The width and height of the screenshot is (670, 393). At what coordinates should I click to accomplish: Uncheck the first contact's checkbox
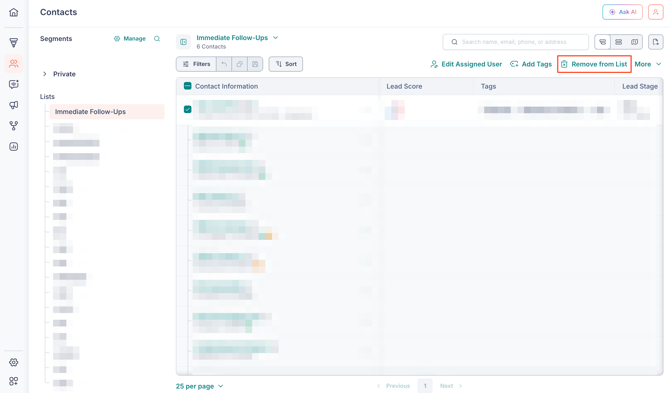click(x=188, y=109)
